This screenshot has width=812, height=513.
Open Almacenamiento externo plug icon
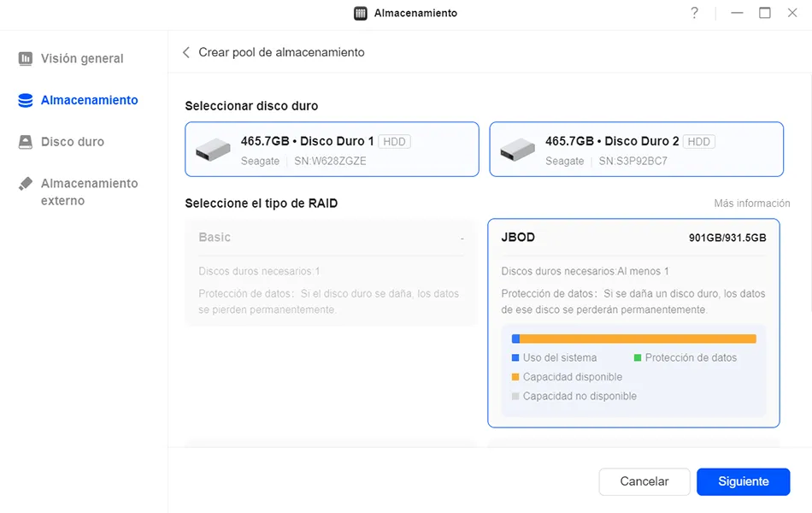[26, 184]
